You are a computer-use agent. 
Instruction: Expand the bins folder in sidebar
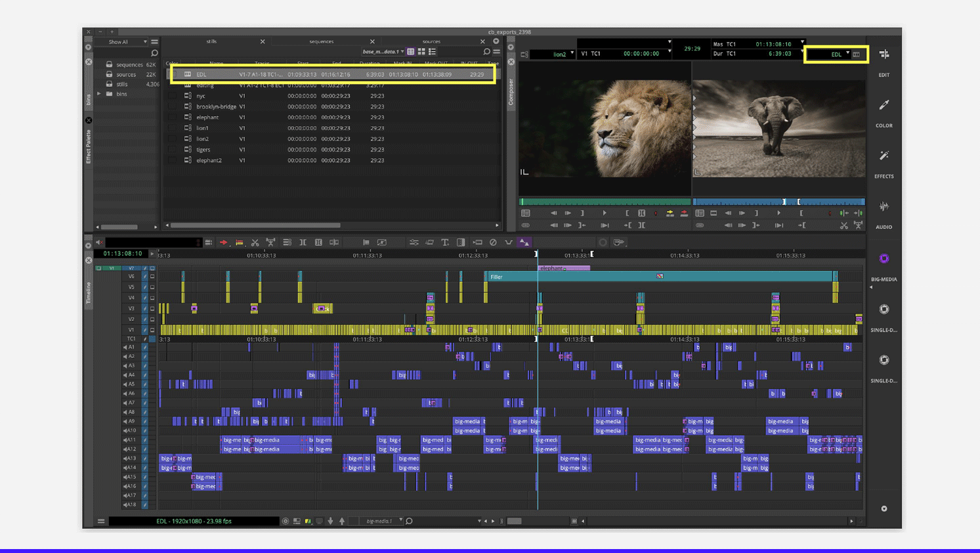pos(100,94)
